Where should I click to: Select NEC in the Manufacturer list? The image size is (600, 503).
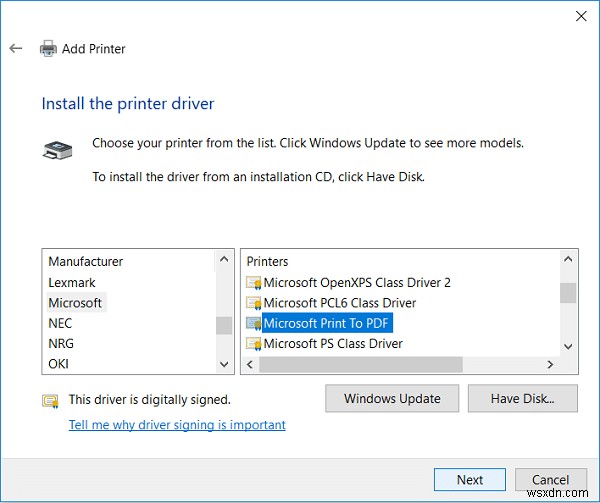[x=60, y=323]
